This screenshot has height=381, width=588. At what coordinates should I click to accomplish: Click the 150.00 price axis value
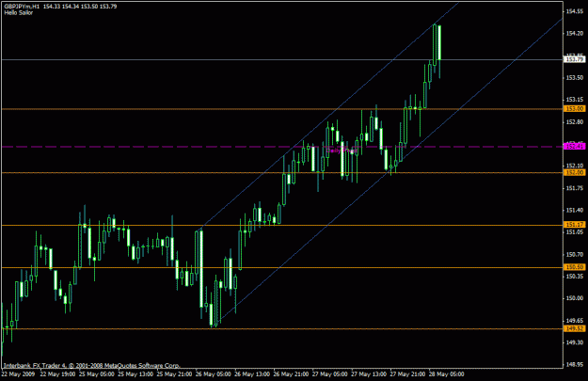(x=575, y=298)
